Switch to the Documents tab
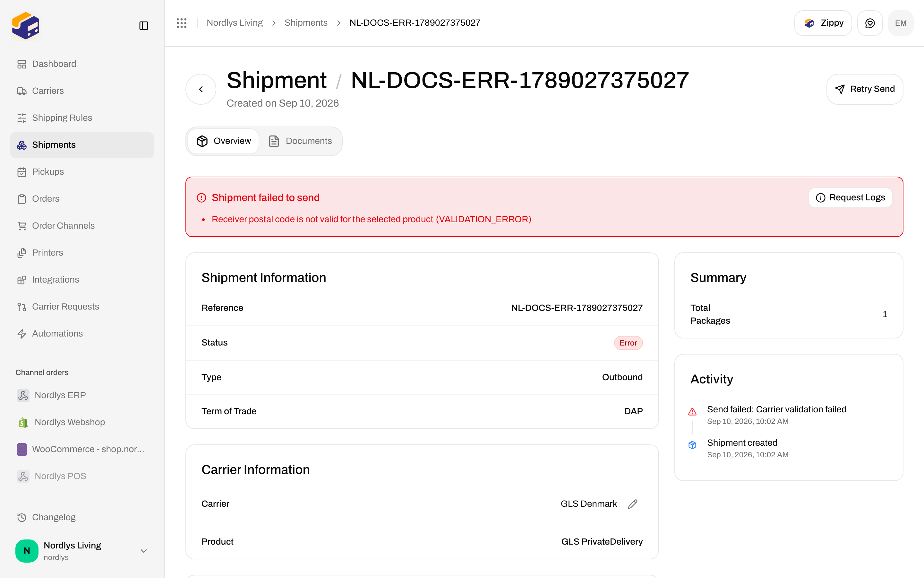 click(x=301, y=141)
